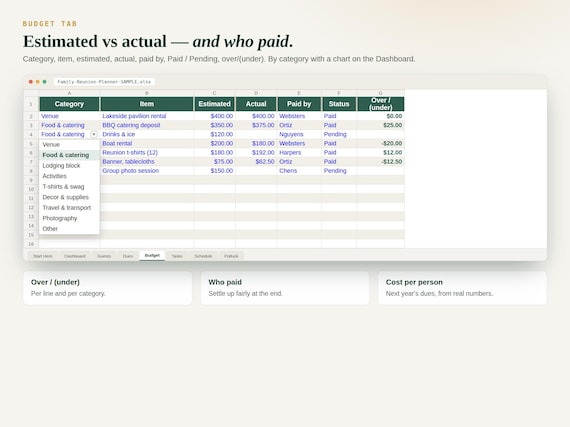Click the Who paid feature card
Image resolution: width=570 pixels, height=427 pixels.
[x=285, y=288]
